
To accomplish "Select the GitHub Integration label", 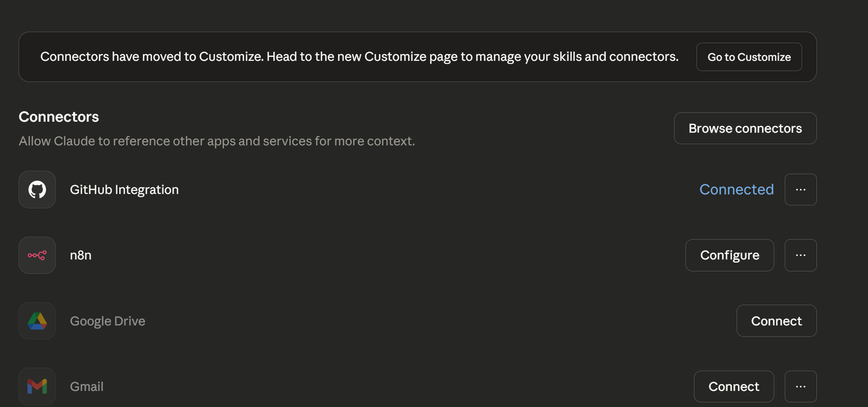I will pos(124,190).
